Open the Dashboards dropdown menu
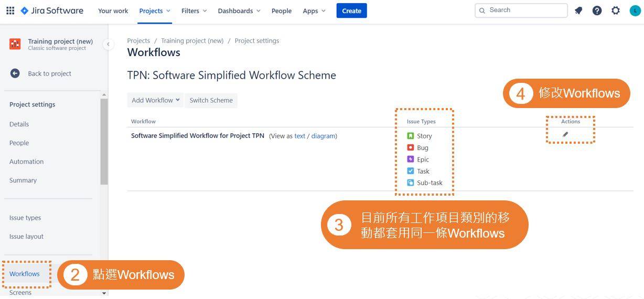This screenshot has width=644, height=299. click(x=239, y=11)
